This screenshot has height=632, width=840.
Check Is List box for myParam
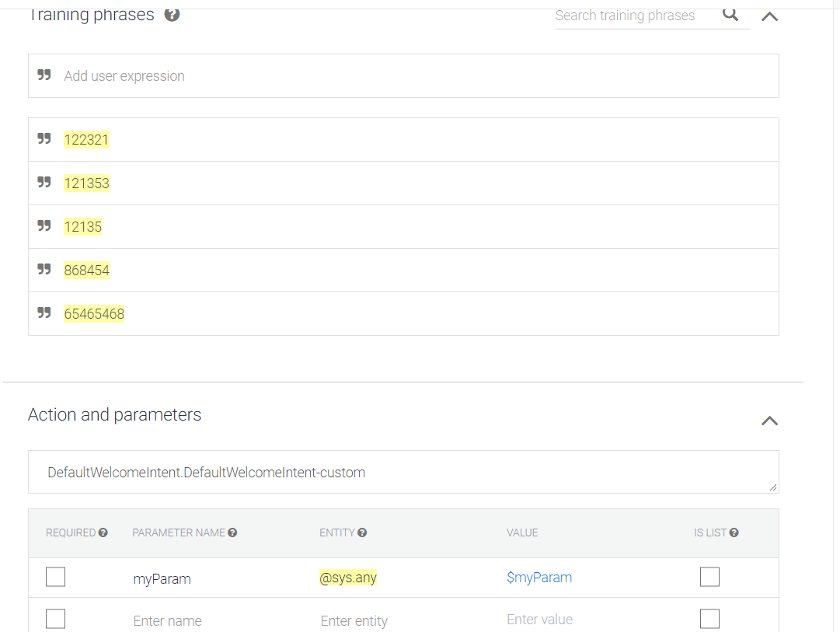(709, 577)
